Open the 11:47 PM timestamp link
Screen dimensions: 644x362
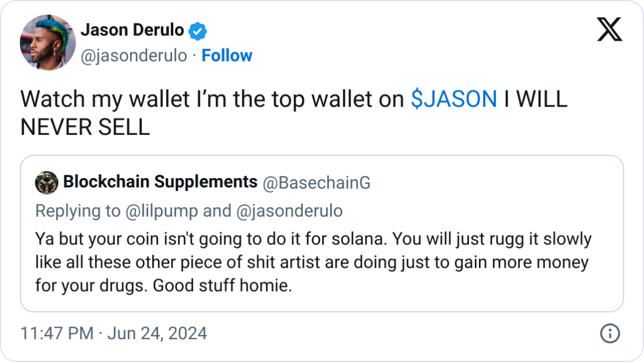57,334
